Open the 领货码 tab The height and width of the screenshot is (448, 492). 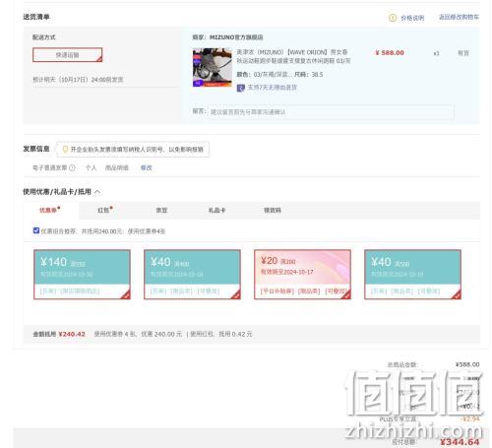[x=273, y=210]
